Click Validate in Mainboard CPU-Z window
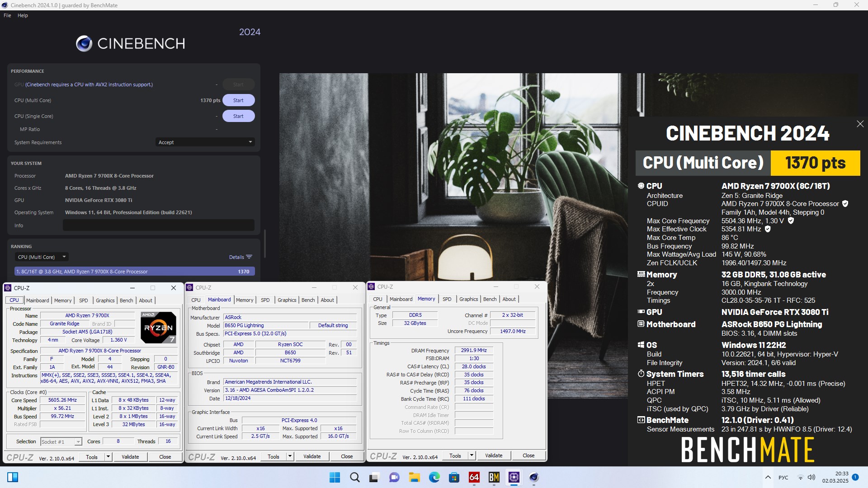The height and width of the screenshot is (488, 868). (x=312, y=456)
